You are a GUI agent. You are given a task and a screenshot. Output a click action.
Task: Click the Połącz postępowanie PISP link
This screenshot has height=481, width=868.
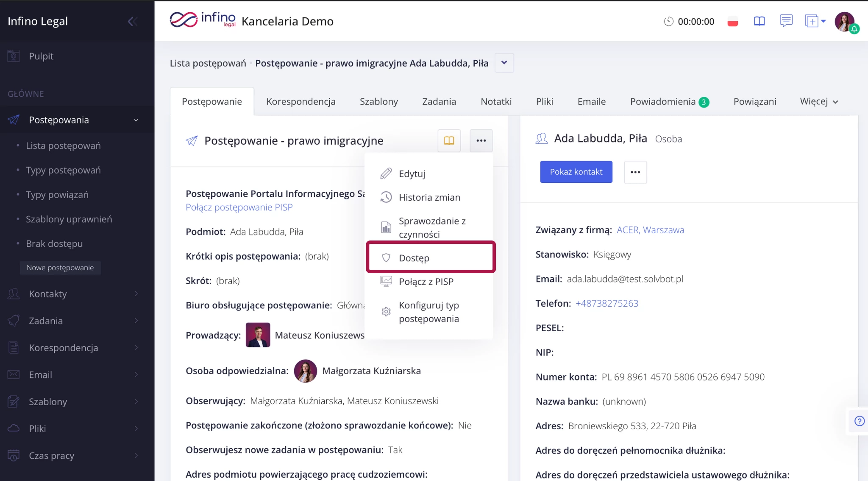[239, 207]
